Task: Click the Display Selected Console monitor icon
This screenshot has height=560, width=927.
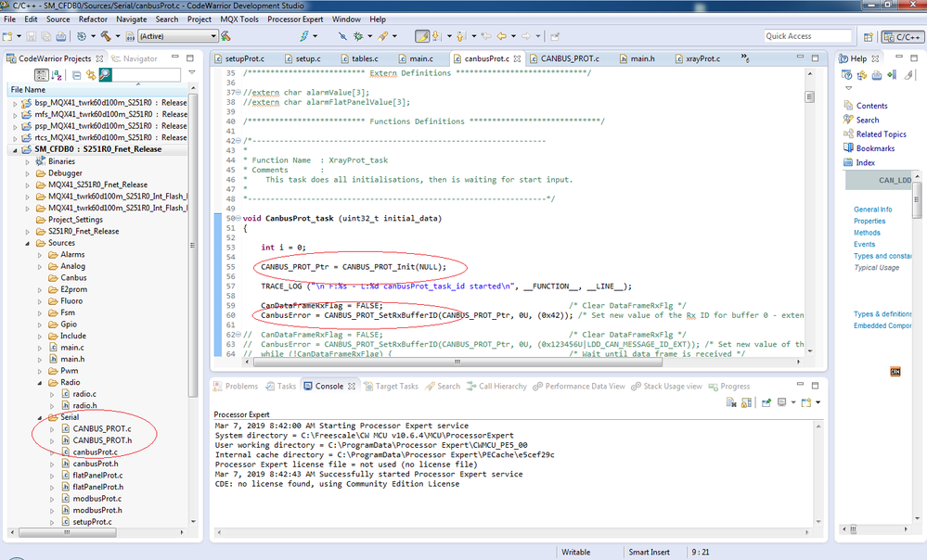Action: (781, 402)
